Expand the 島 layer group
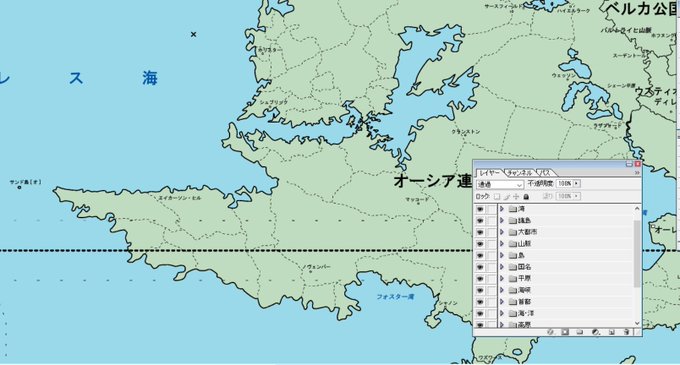 502,256
